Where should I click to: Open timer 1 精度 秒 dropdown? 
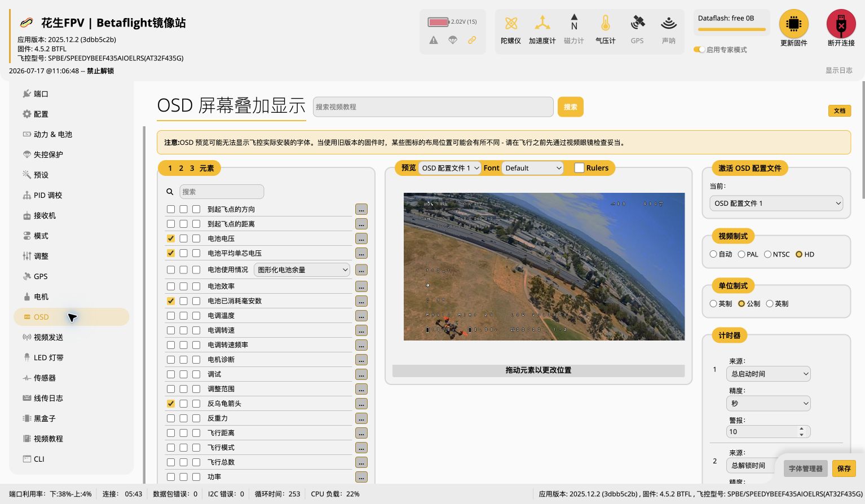[x=769, y=403]
